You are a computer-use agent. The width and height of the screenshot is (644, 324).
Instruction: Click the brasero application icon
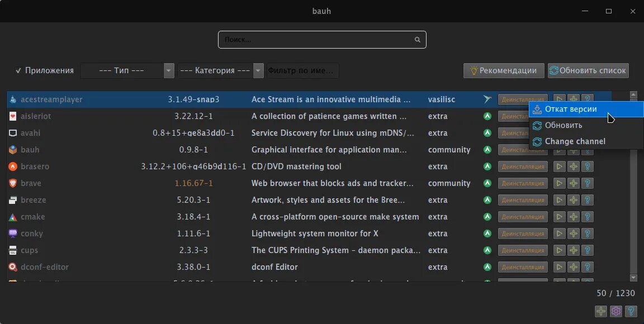point(13,166)
